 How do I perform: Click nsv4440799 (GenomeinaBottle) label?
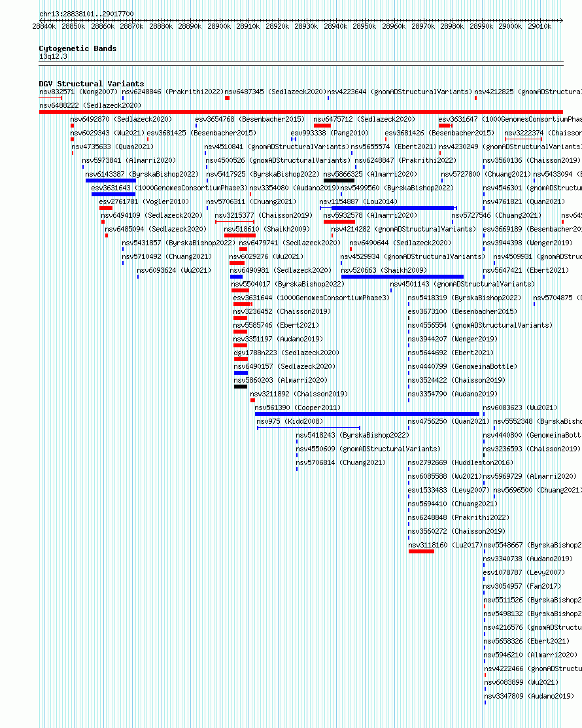[462, 366]
